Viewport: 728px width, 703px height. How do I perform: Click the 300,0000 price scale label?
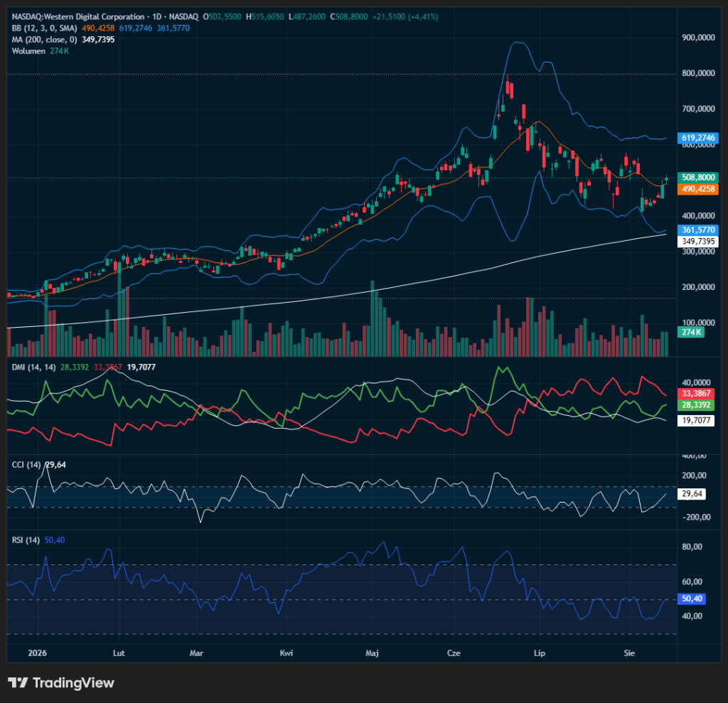698,251
